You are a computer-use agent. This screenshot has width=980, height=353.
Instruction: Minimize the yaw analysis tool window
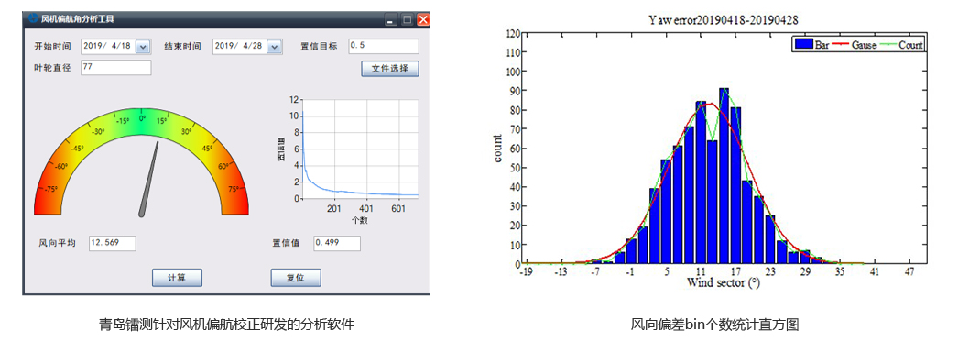coord(390,20)
